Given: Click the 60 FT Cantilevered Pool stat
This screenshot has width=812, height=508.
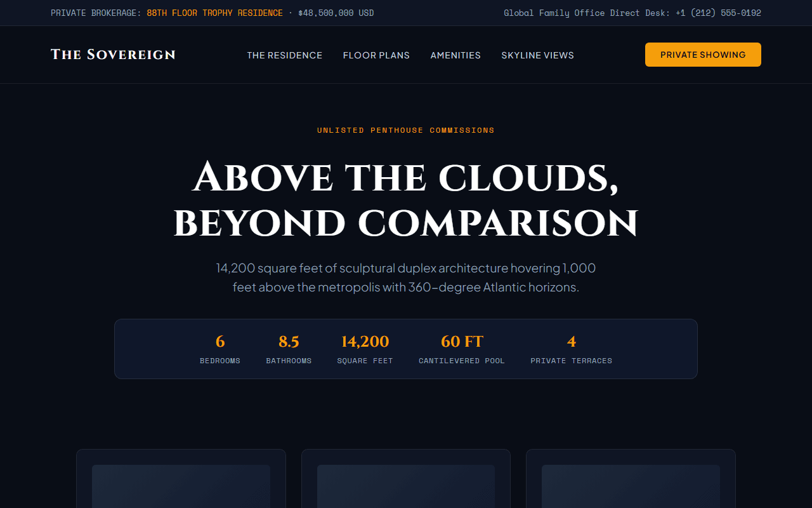Looking at the screenshot, I should coord(462,349).
